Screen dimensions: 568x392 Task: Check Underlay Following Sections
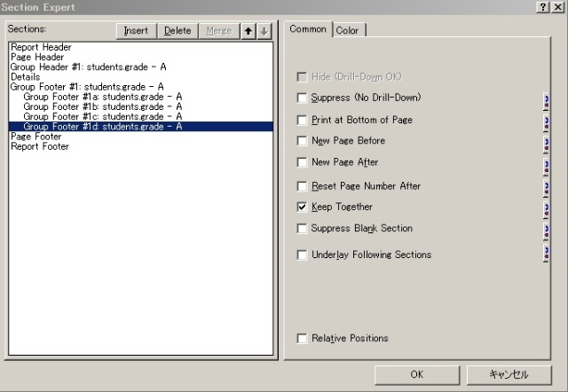[302, 255]
